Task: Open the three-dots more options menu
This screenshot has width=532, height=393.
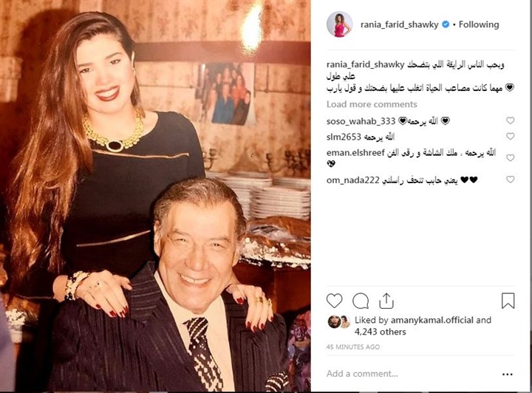Action: tap(507, 375)
